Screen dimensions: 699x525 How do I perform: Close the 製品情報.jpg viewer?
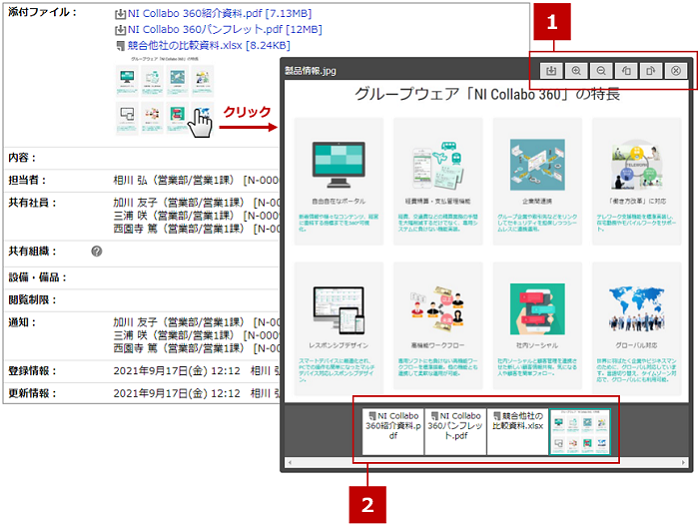coord(676,71)
